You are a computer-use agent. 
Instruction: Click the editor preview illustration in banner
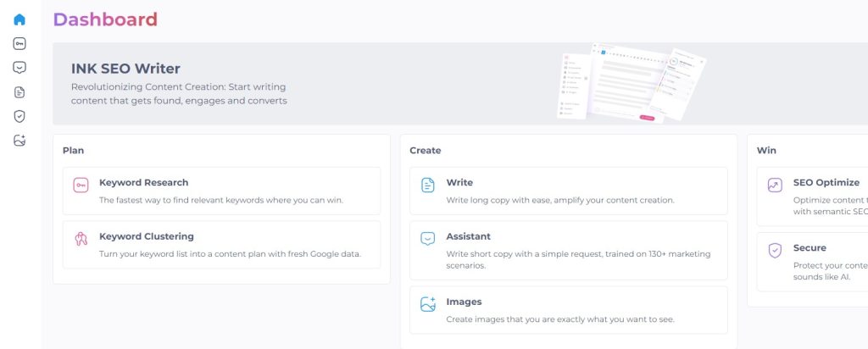click(631, 83)
